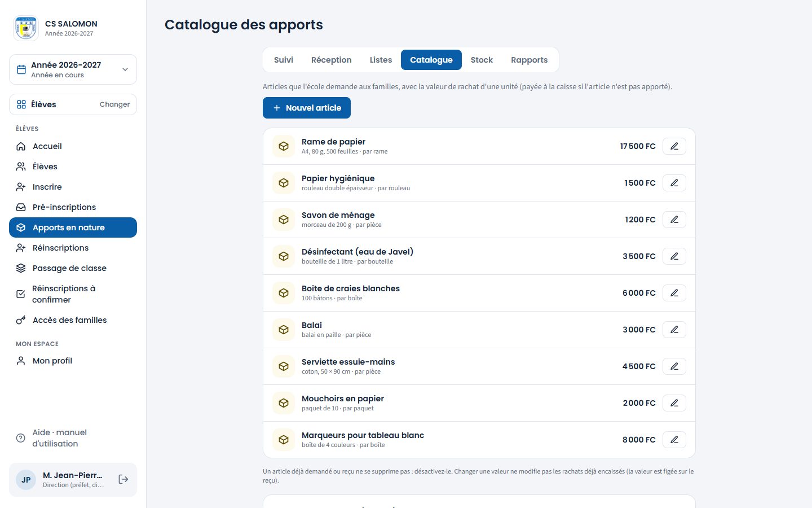Click the box icon of Savon de ménage
The width and height of the screenshot is (812, 508).
point(284,220)
